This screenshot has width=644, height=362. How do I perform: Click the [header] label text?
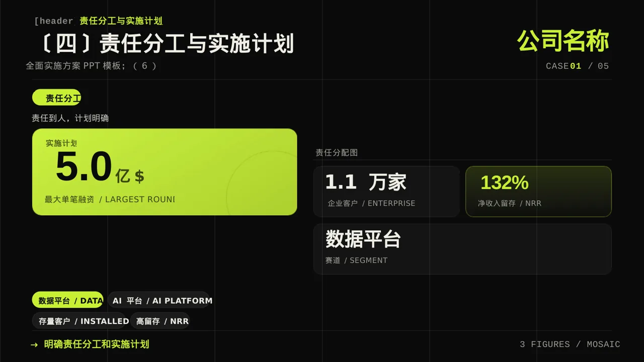tap(54, 21)
